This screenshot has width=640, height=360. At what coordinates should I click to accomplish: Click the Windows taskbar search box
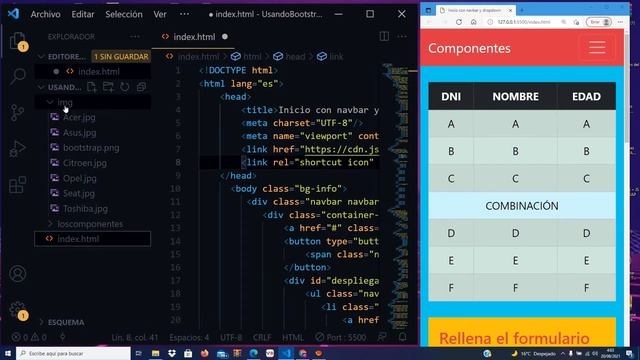73,353
